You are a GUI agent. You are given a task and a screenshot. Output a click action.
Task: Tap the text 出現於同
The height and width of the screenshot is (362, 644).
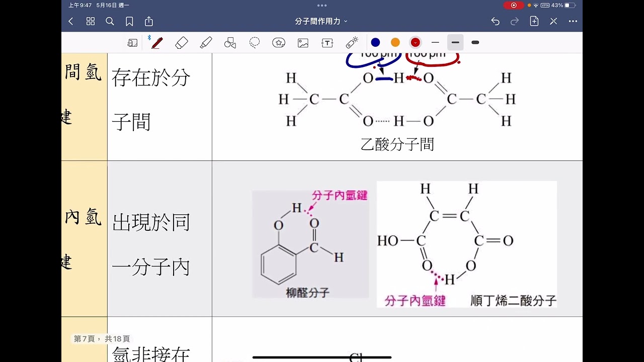pyautogui.click(x=151, y=223)
